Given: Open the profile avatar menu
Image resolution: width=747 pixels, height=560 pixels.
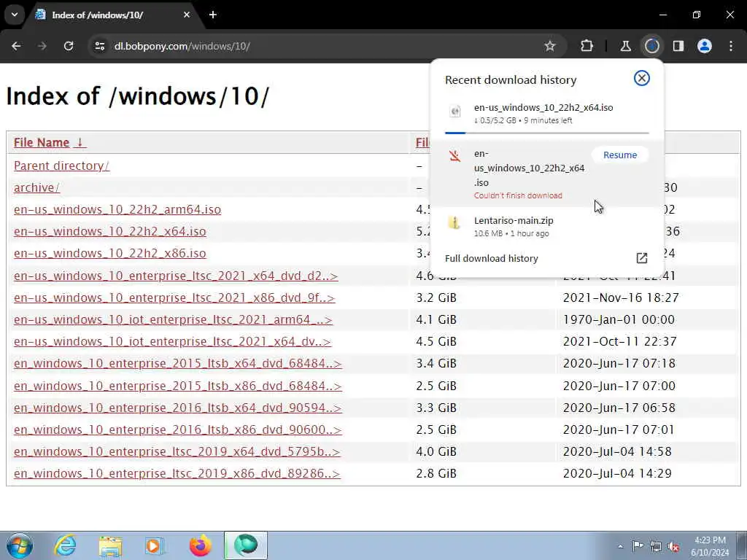Looking at the screenshot, I should (x=705, y=46).
